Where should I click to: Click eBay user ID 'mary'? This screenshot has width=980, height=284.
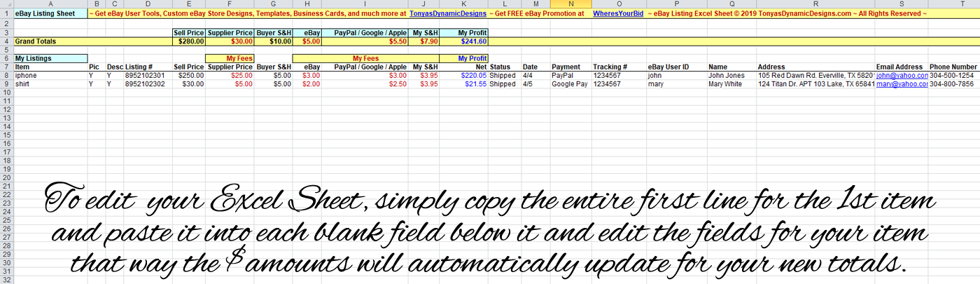[676, 83]
